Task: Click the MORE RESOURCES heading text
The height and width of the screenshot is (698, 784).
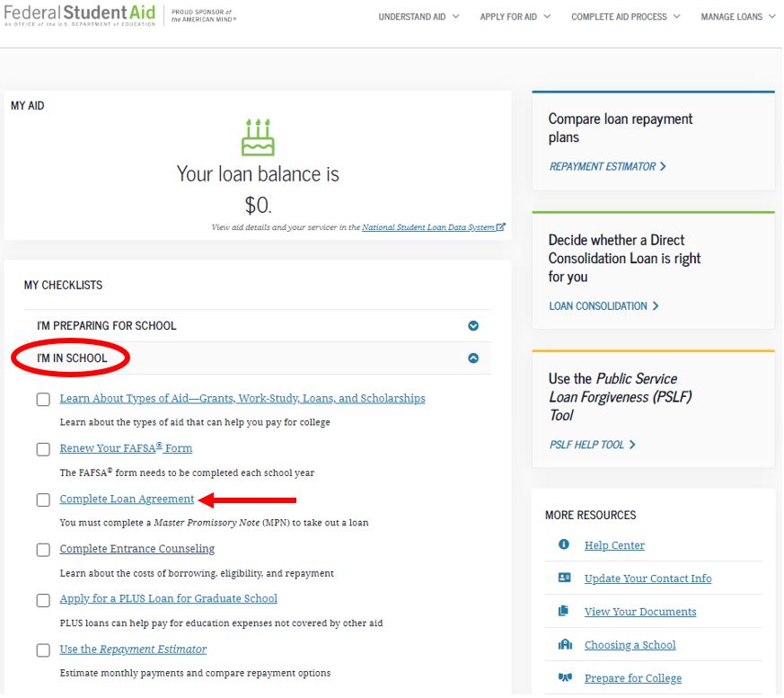Action: (591, 515)
